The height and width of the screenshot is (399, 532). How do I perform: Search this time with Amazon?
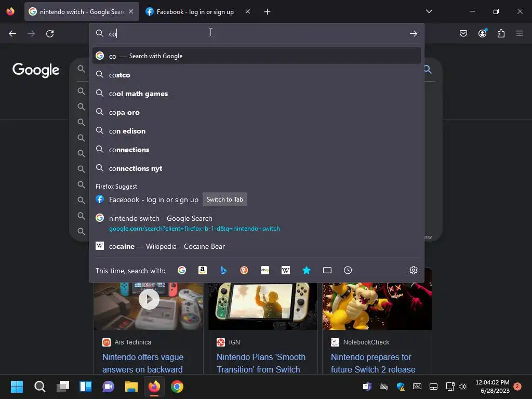[x=203, y=270]
